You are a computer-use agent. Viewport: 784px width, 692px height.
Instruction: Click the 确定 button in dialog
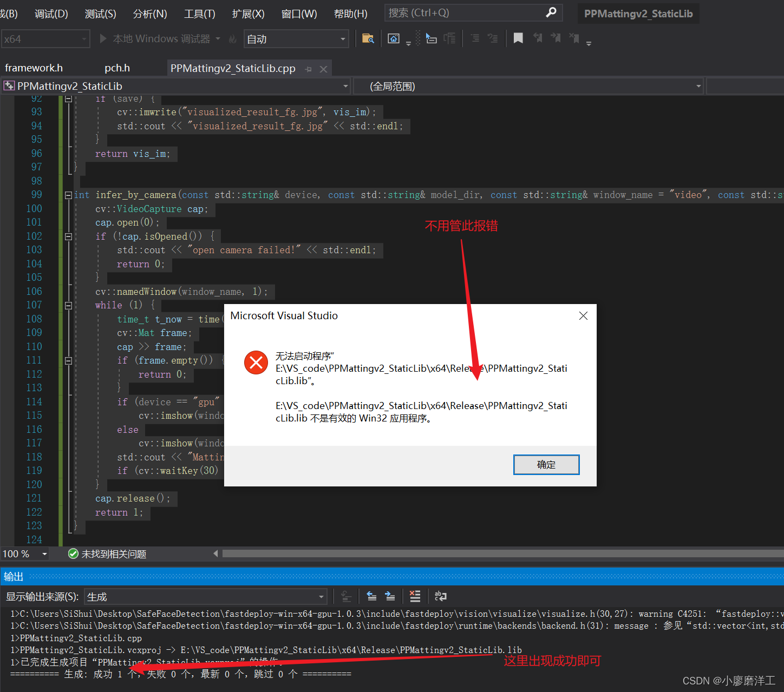(x=546, y=465)
